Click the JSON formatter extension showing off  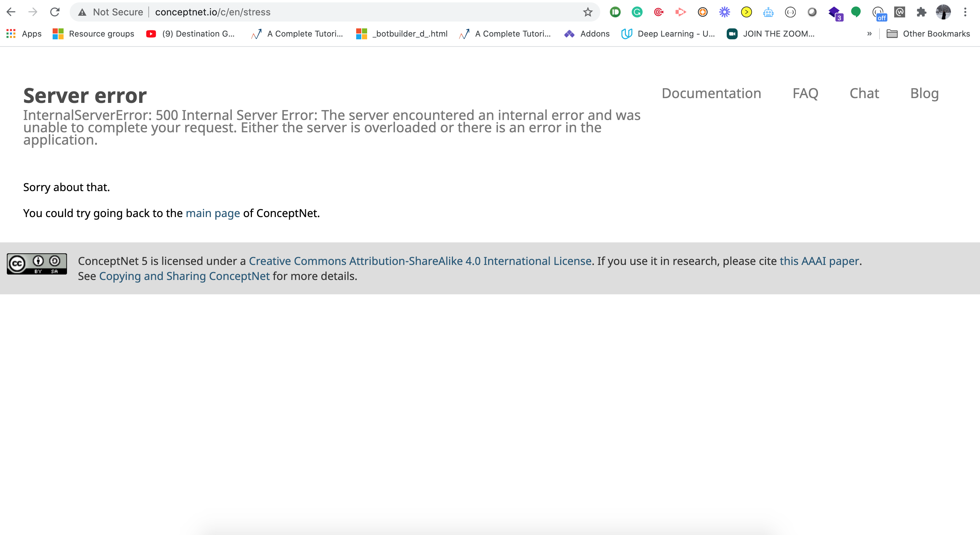878,12
